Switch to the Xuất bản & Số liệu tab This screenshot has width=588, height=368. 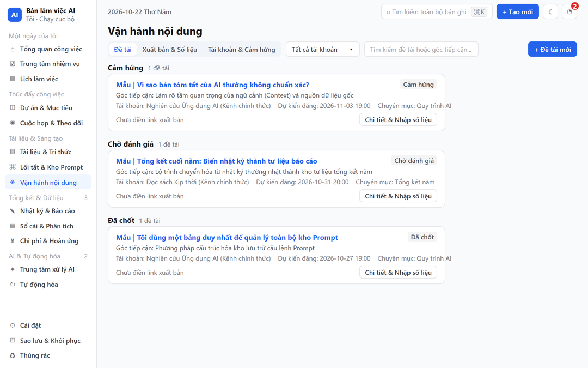(x=169, y=49)
